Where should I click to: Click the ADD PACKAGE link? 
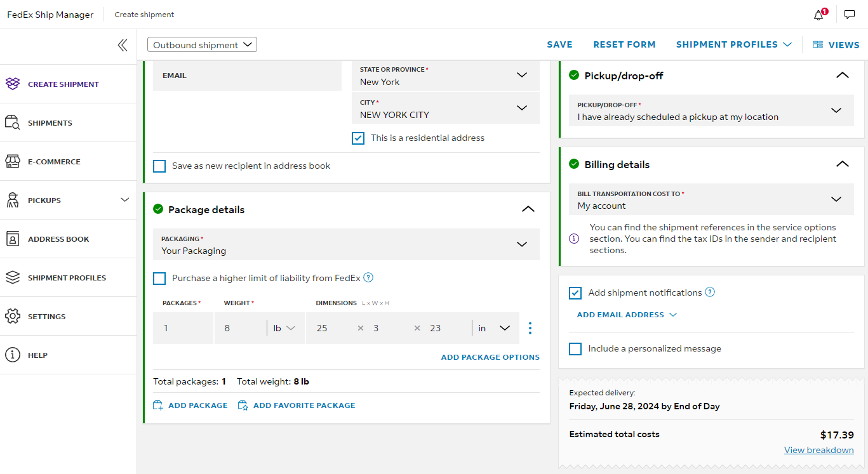pos(190,405)
